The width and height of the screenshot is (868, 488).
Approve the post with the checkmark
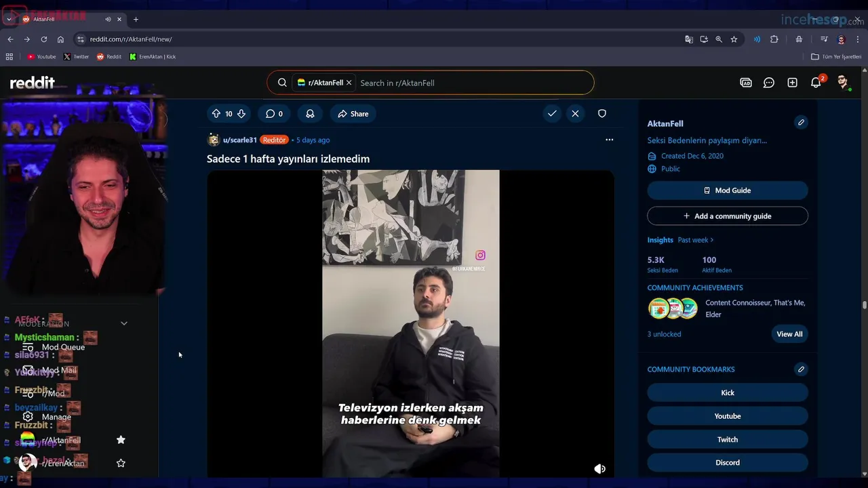(552, 114)
